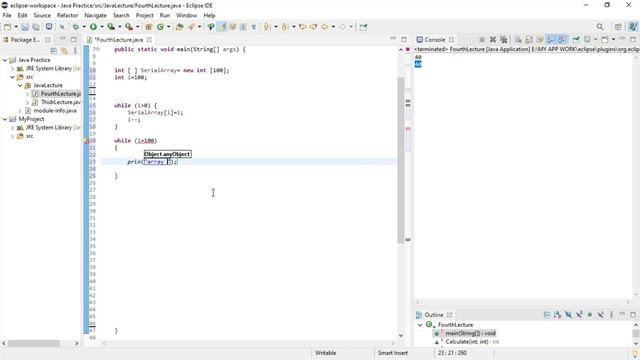The height and width of the screenshot is (360, 640).
Task: Click Collapse All in Package Explorer
Action: (x=53, y=51)
